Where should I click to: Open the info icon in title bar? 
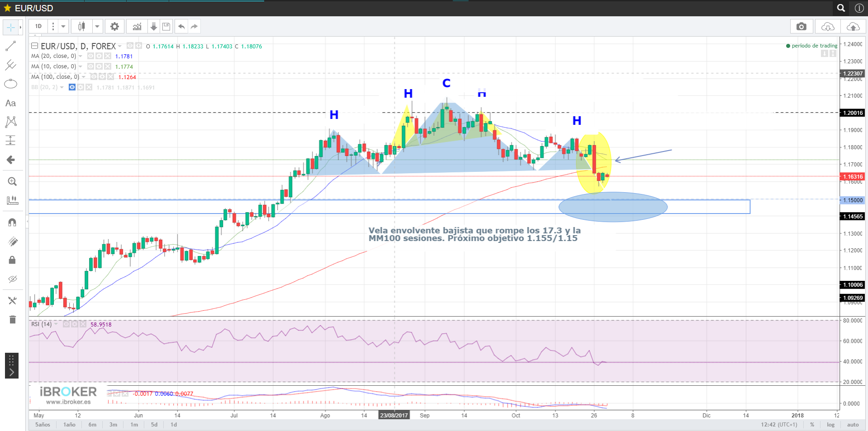[x=859, y=8]
